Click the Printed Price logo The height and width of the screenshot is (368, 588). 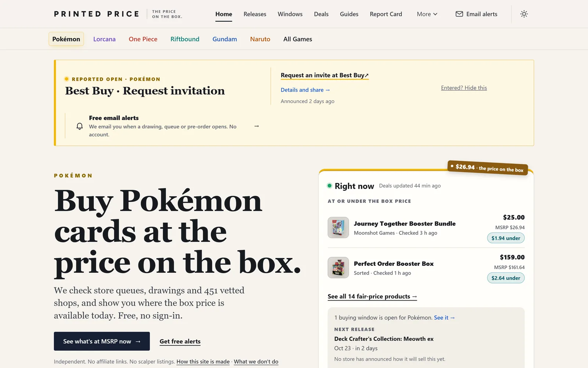(97, 14)
